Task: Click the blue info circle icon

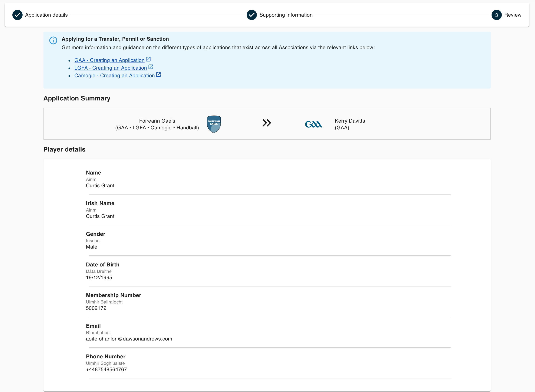Action: [53, 40]
